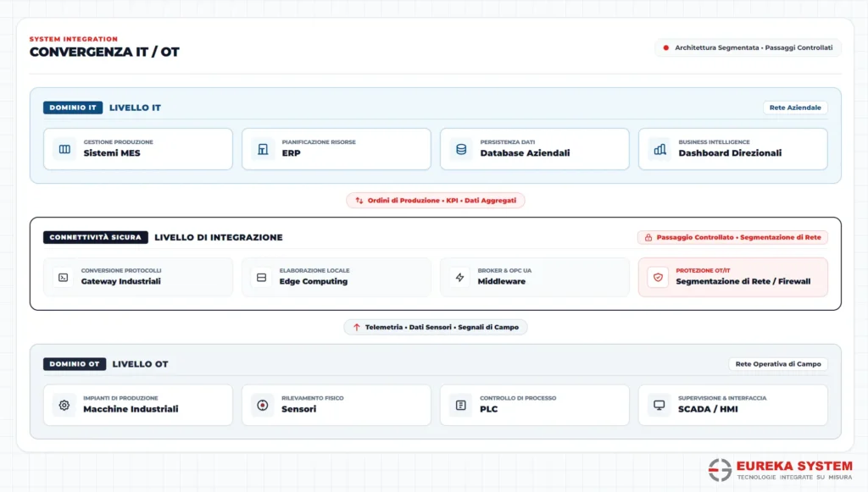The width and height of the screenshot is (868, 492).
Task: Select the Ordini di Produzione data flow label
Action: [x=436, y=200]
